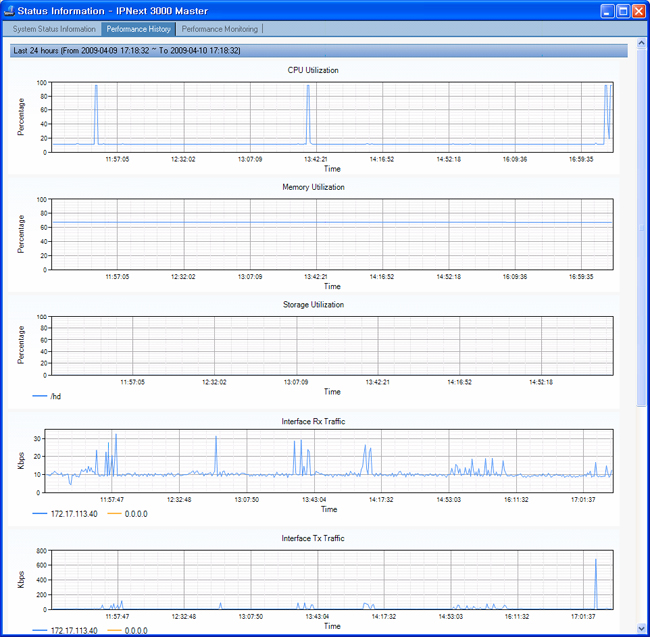Maximize the Status Information window
Screen dimensions: 650x637
(622, 10)
